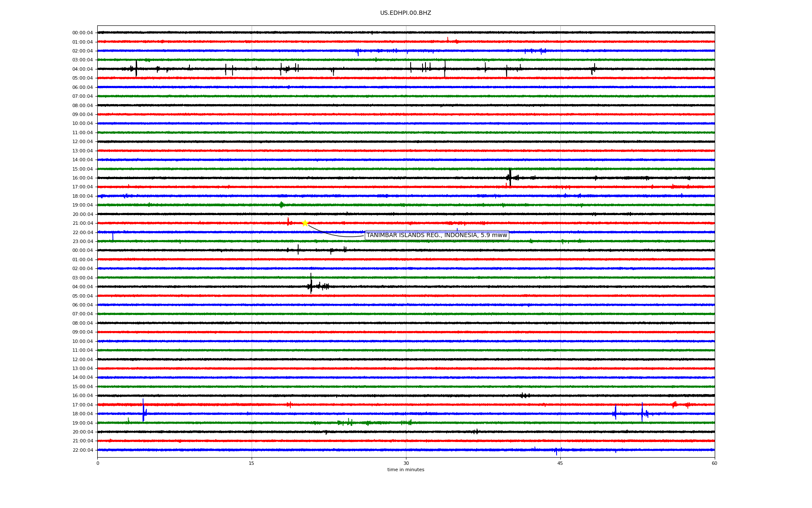The height and width of the screenshot is (508, 812).
Task: Click the red spike just left of star
Action: pos(288,221)
